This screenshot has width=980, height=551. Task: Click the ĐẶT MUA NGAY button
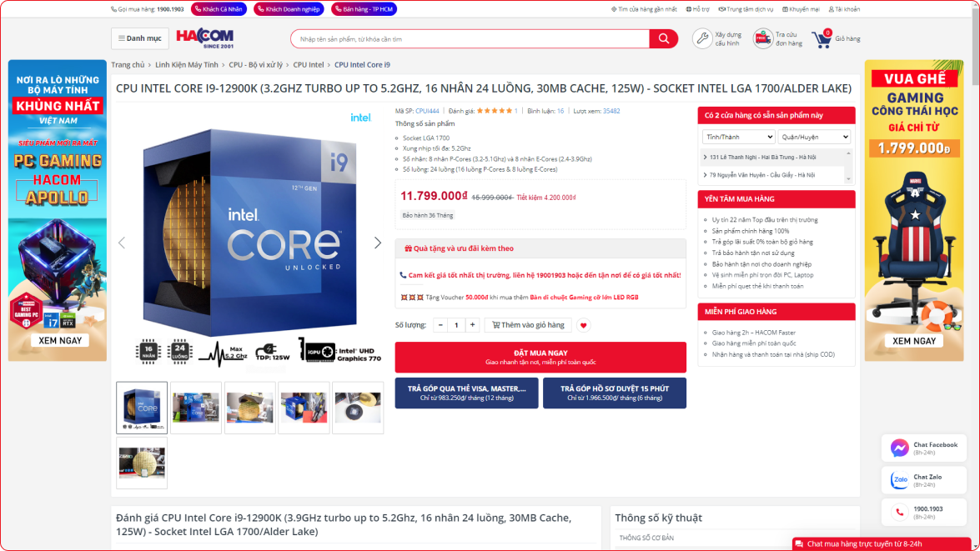pos(540,357)
